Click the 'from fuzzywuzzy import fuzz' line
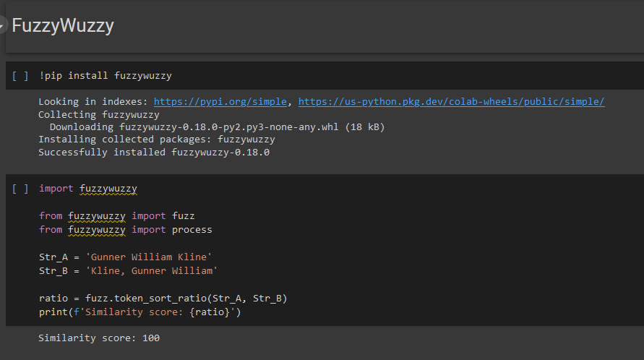Viewport: 644px width, 360px height. pyautogui.click(x=116, y=215)
